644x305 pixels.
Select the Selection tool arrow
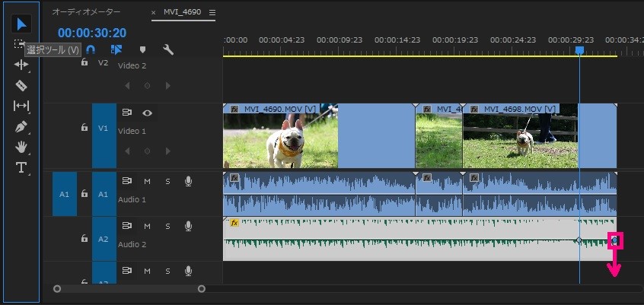21,24
